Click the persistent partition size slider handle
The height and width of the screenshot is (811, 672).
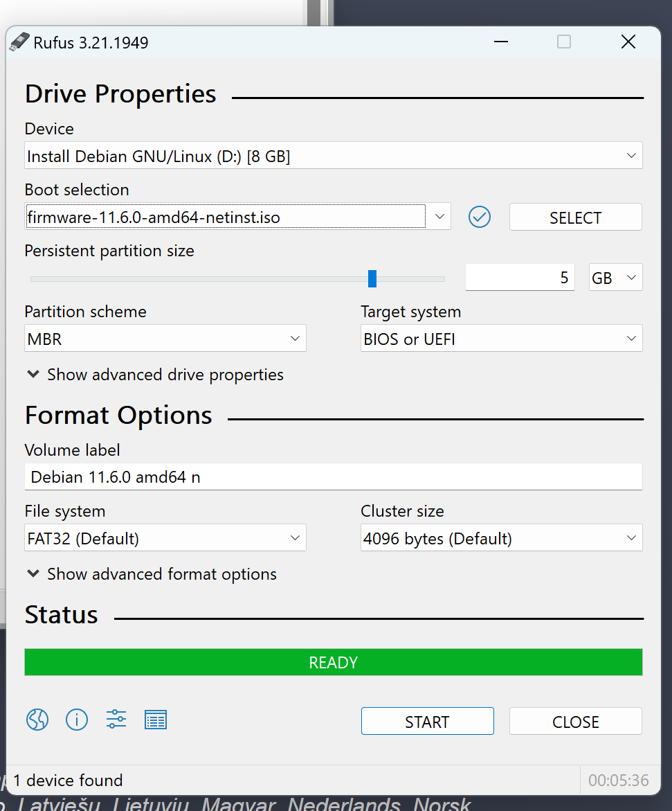coord(372,278)
